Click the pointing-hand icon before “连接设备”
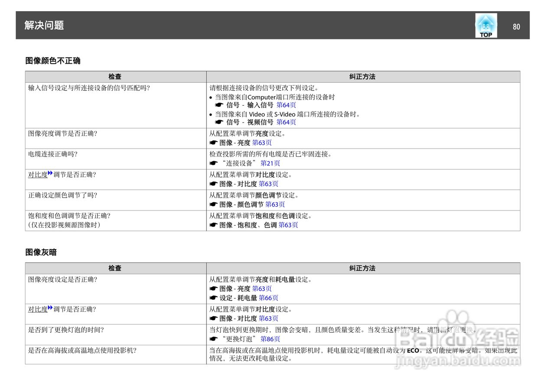Viewport: 555px width, 392px height. pyautogui.click(x=213, y=164)
